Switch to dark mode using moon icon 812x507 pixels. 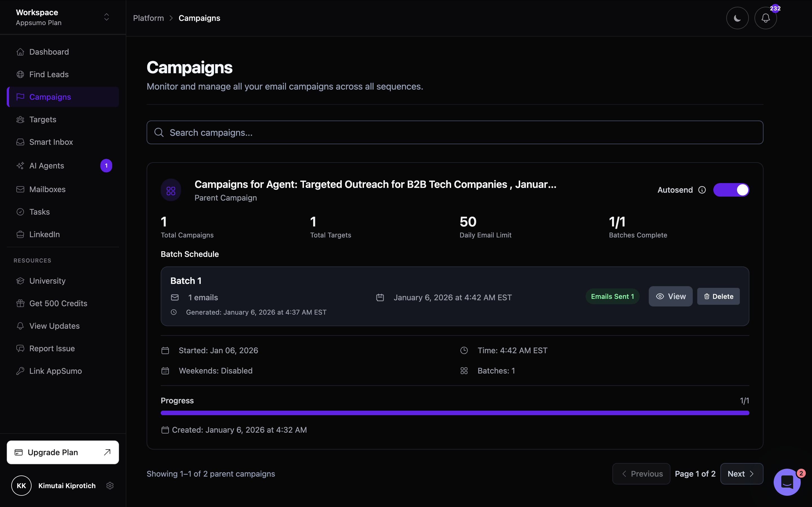737,18
